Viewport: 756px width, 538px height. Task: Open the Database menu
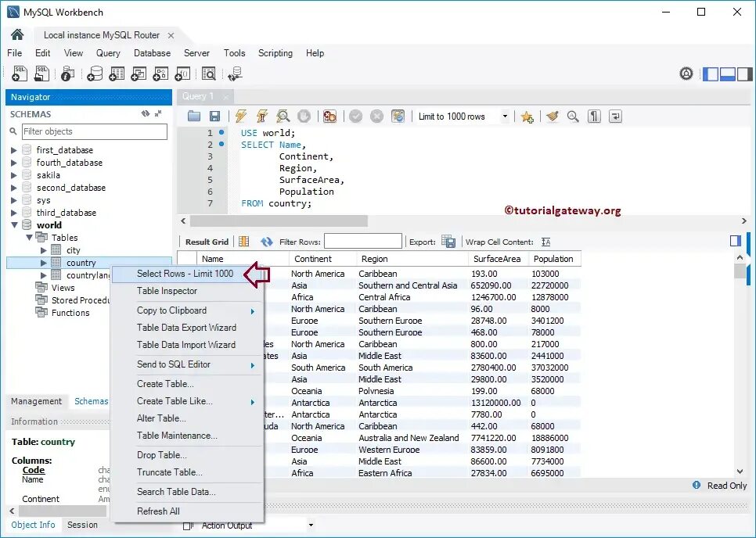click(152, 53)
